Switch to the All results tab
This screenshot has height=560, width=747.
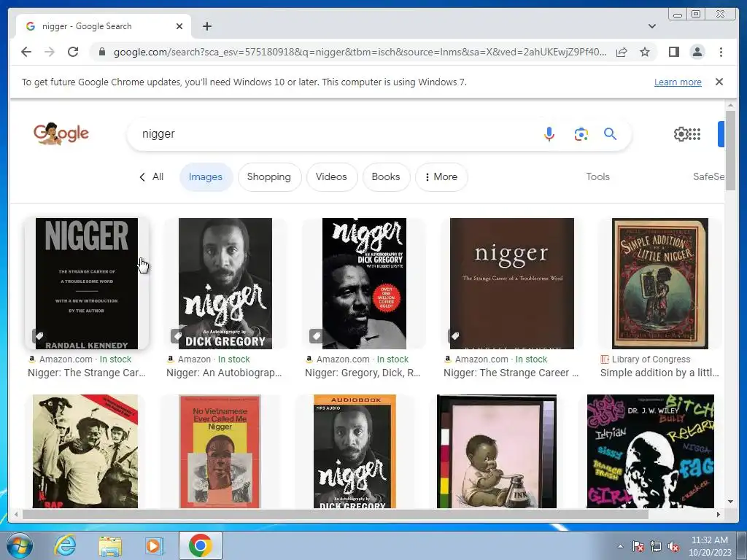[152, 176]
